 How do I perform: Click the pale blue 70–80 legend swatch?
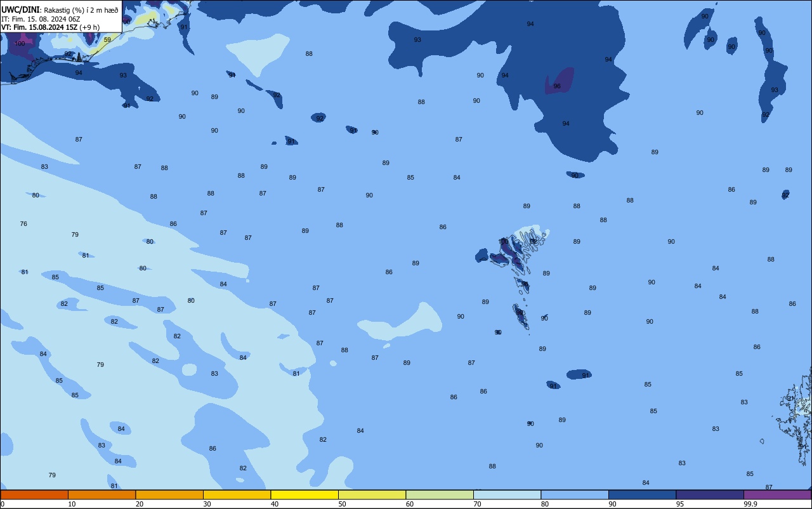click(x=507, y=494)
